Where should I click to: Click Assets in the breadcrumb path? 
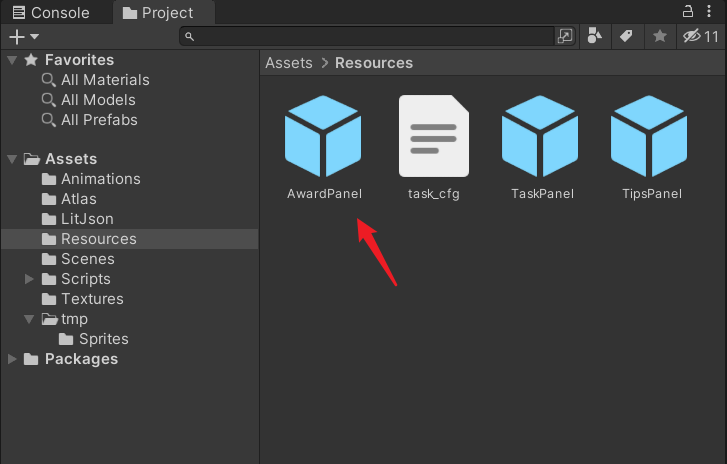[x=289, y=63]
